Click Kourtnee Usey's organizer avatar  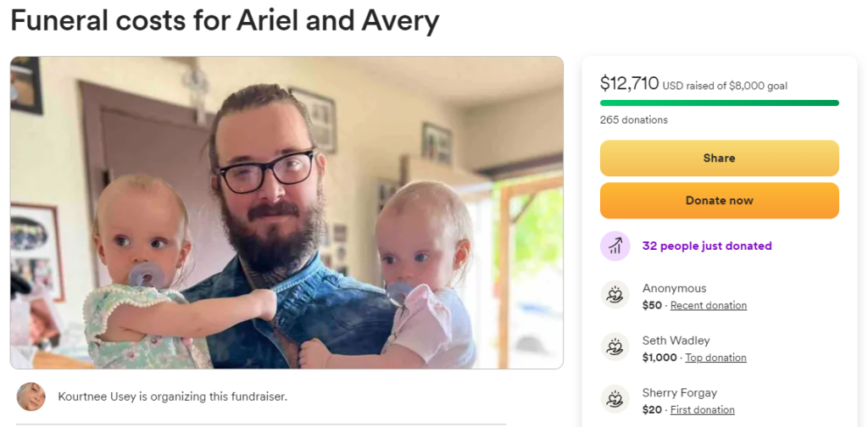(x=31, y=396)
